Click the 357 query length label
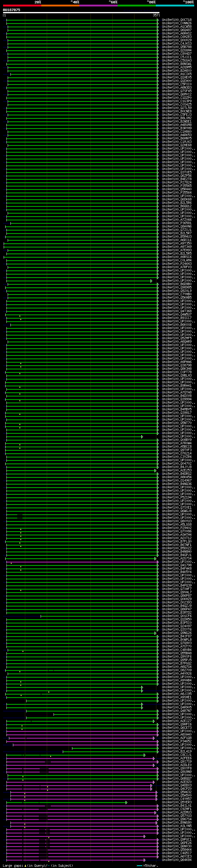The width and height of the screenshot is (197, 868). tap(155, 15)
